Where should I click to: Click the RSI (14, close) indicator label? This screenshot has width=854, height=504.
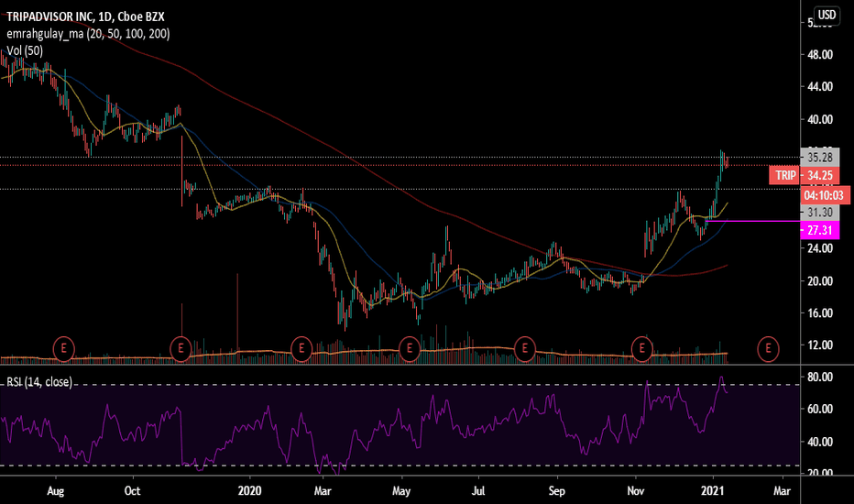39,382
